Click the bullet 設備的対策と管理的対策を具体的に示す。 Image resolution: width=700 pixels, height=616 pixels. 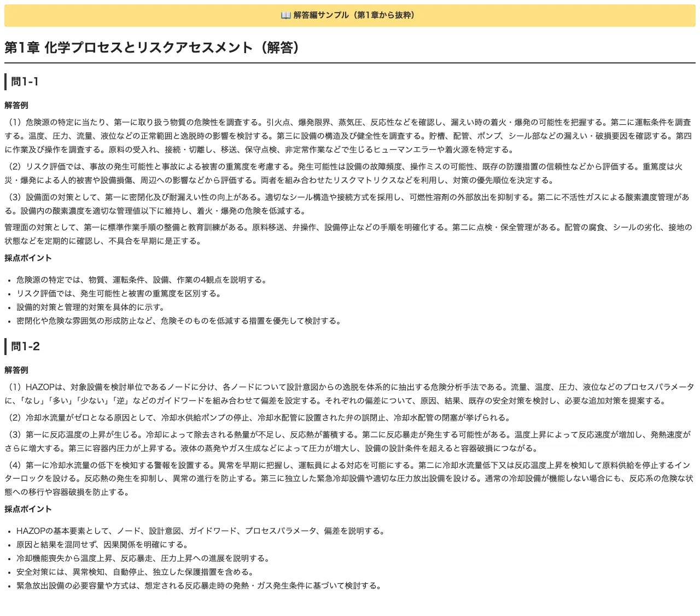(91, 307)
